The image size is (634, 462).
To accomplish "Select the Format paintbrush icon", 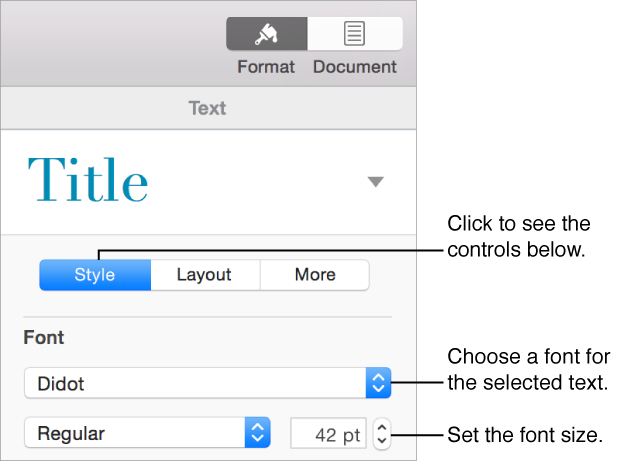I will click(266, 34).
